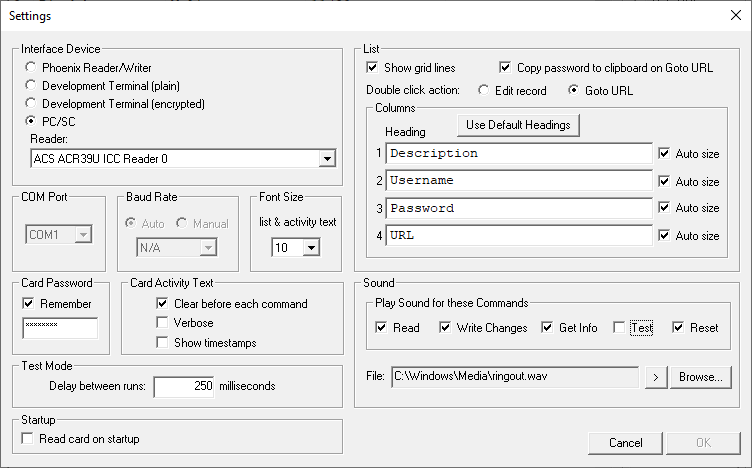Enable Show timestamps option
This screenshot has width=752, height=468.
163,343
